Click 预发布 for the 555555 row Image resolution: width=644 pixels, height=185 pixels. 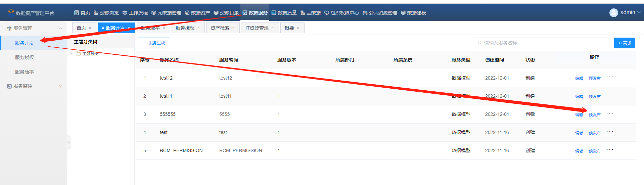tap(594, 115)
